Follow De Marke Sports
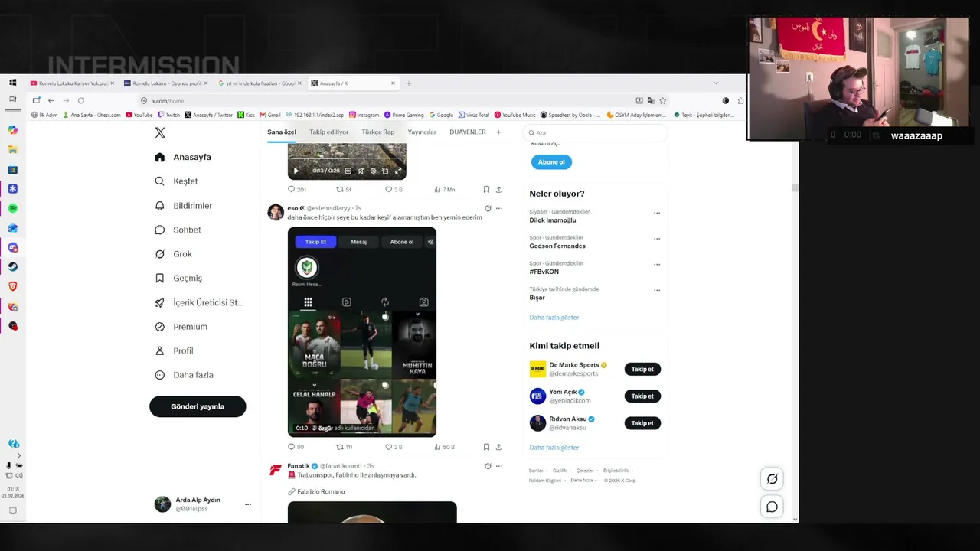 click(x=642, y=369)
